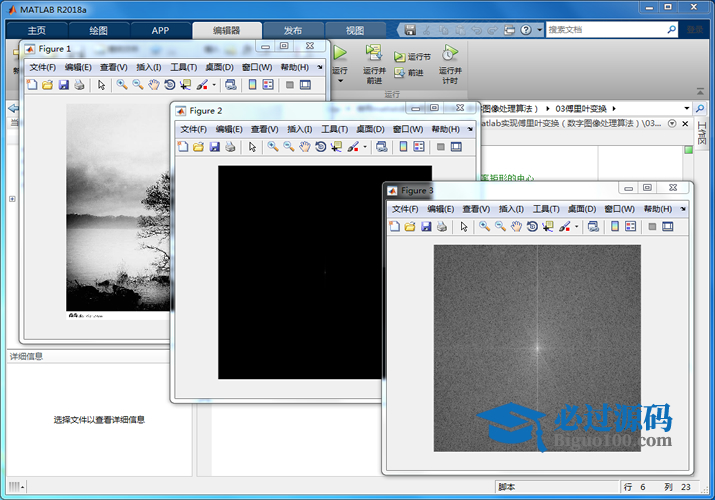Click the Print icon in Figure 3 toolbar
Image resolution: width=715 pixels, height=500 pixels.
point(441,227)
